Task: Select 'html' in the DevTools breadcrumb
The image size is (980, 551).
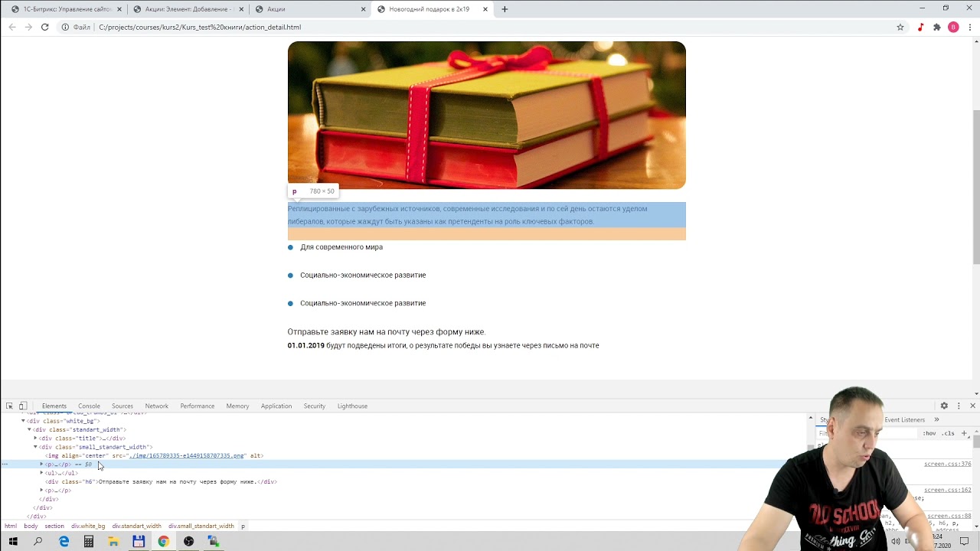Action: (11, 526)
